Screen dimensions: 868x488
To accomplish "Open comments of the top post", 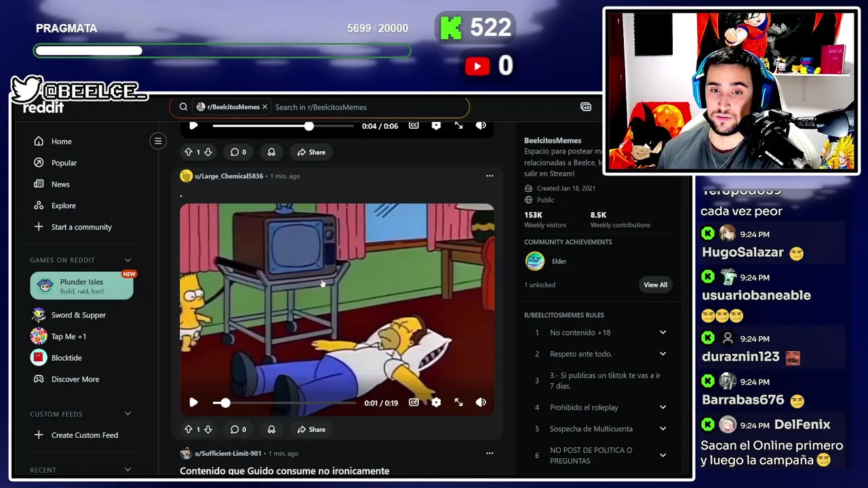I will click(238, 152).
